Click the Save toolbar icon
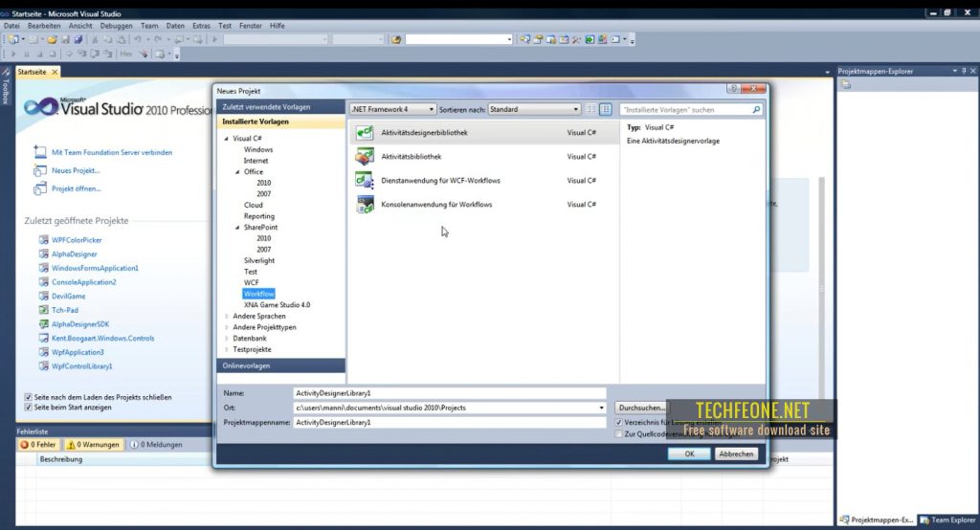This screenshot has width=980, height=530. coord(66,39)
